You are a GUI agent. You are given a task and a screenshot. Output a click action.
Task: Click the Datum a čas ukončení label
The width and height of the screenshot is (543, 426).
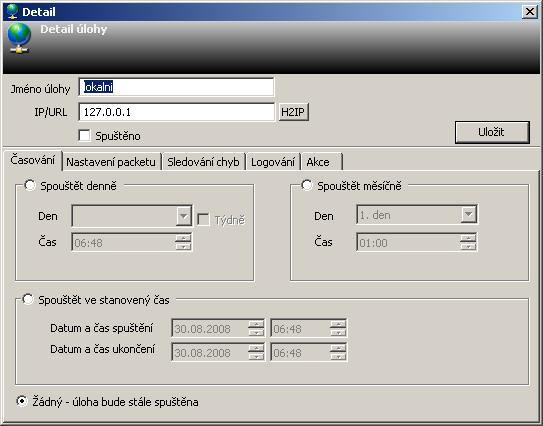point(103,349)
